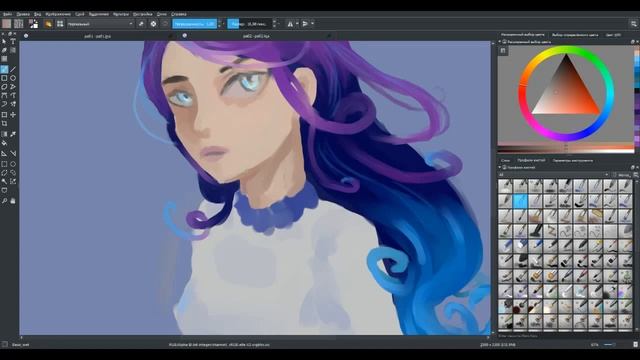Open the brush tag filter 'All' dropdown
Screen dimensions: 640x360
[553, 175]
